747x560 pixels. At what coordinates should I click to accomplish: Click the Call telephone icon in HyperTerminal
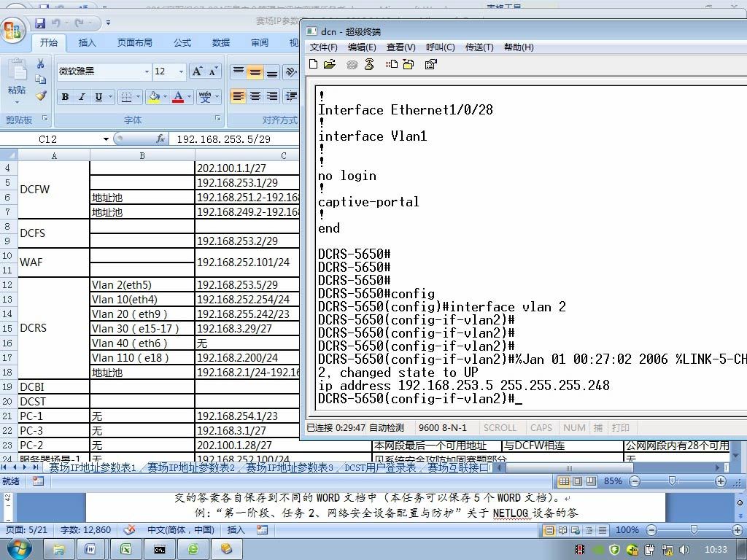pos(352,65)
